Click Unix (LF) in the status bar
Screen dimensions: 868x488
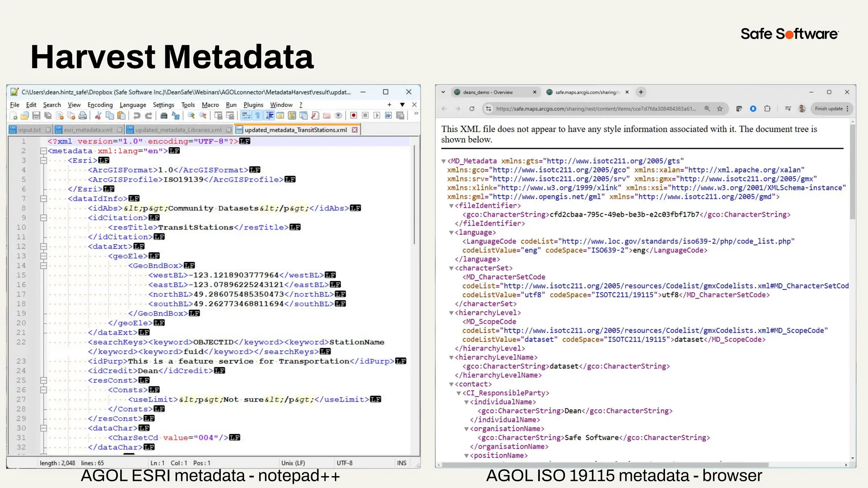[293, 463]
